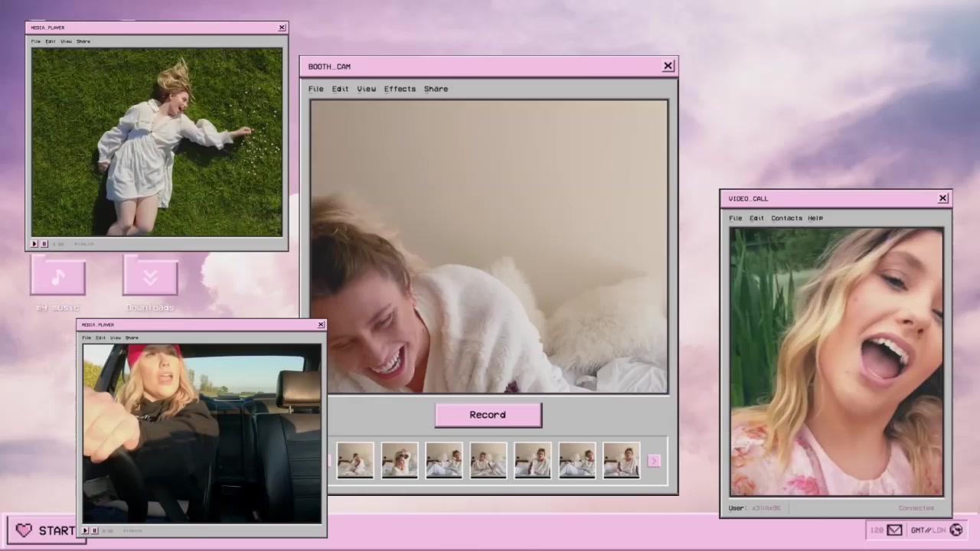Select the fifth thumbnail in BOOTH_CAM strip

click(533, 460)
